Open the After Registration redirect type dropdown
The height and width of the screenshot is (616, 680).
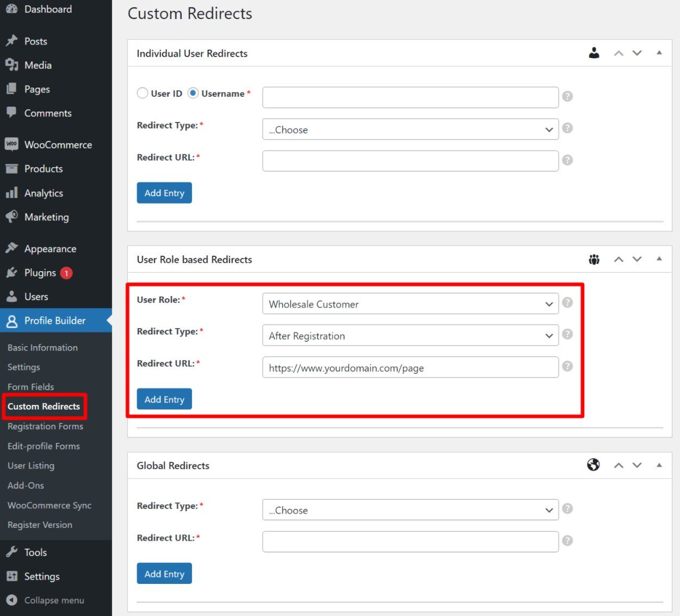point(410,336)
